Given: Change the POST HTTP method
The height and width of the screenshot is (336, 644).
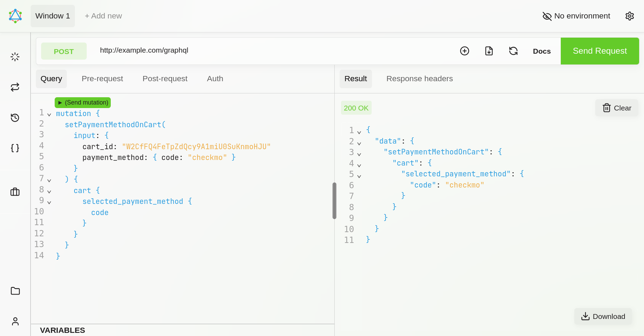Looking at the screenshot, I should point(64,51).
